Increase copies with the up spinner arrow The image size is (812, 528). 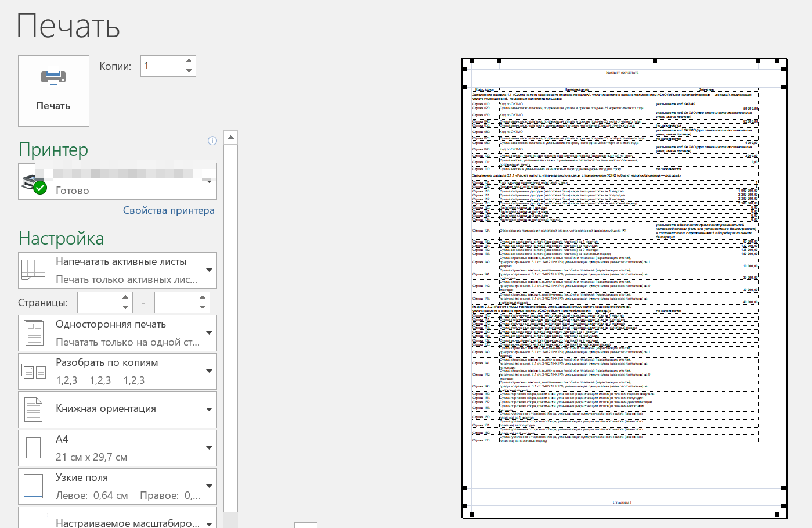point(189,61)
